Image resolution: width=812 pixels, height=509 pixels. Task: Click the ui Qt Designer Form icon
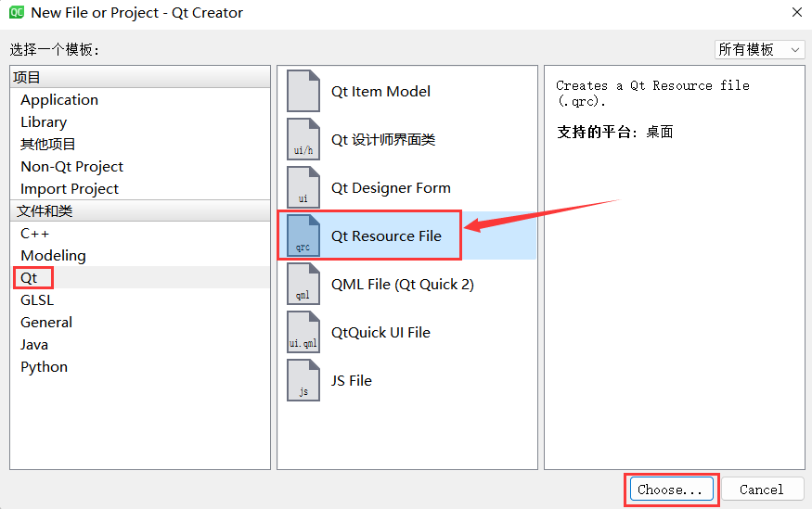click(x=303, y=187)
